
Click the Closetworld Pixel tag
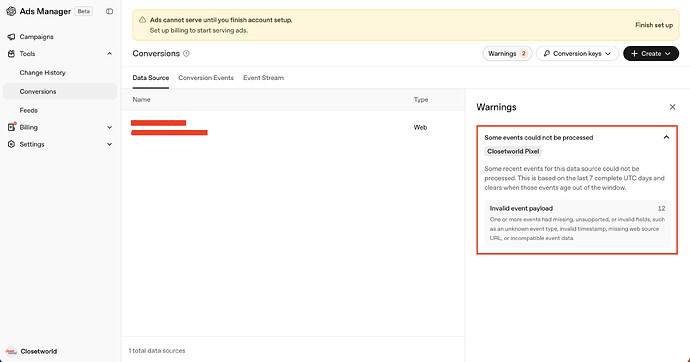[513, 151]
